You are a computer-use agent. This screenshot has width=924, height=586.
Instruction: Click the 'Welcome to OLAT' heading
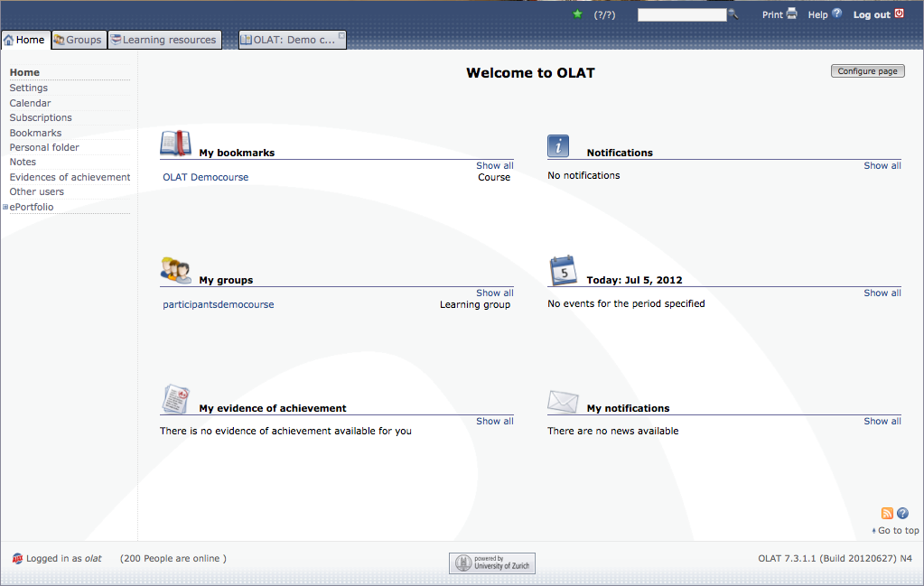click(x=530, y=73)
